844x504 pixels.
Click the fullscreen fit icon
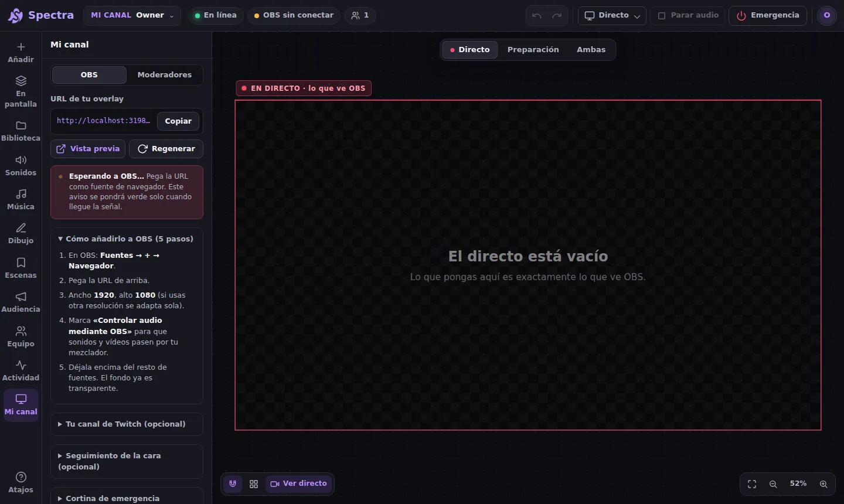point(752,484)
